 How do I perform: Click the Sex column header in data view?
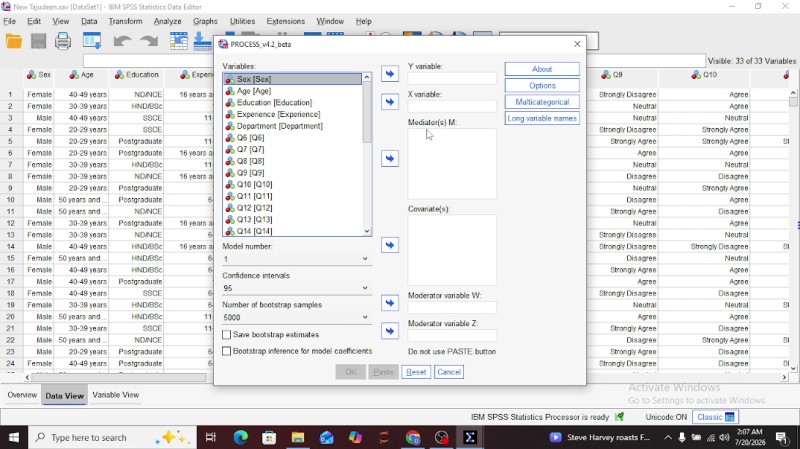39,75
